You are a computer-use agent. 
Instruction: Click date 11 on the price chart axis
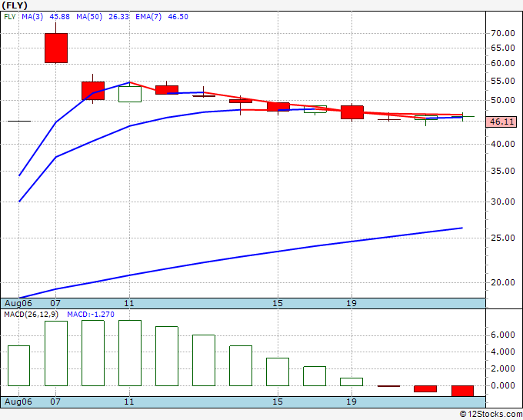tap(129, 303)
